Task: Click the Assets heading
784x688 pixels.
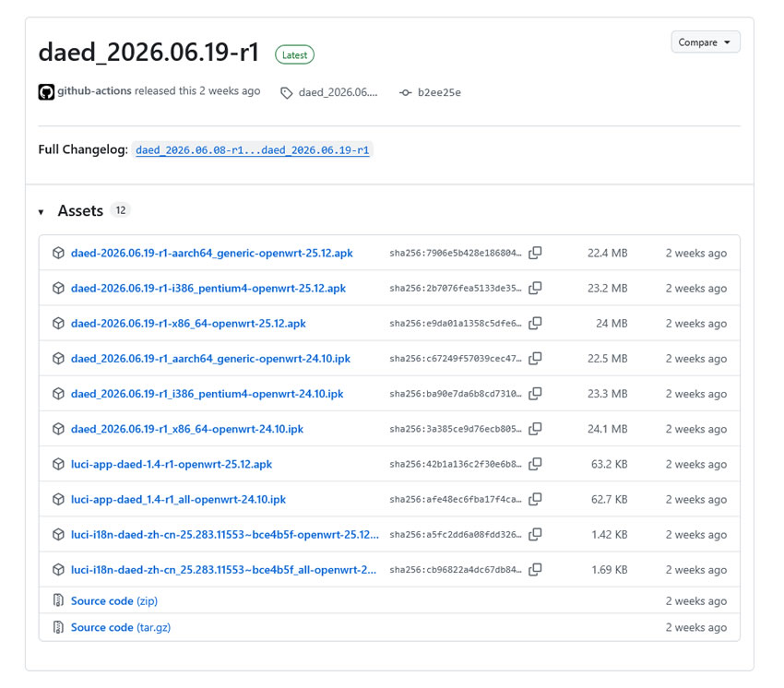Action: tap(80, 210)
